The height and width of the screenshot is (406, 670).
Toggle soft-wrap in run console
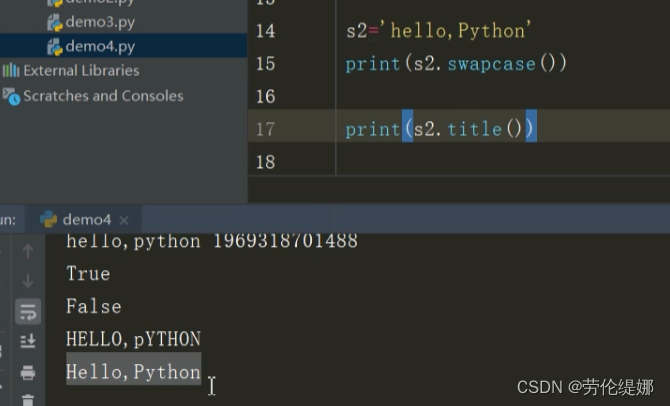[x=28, y=311]
